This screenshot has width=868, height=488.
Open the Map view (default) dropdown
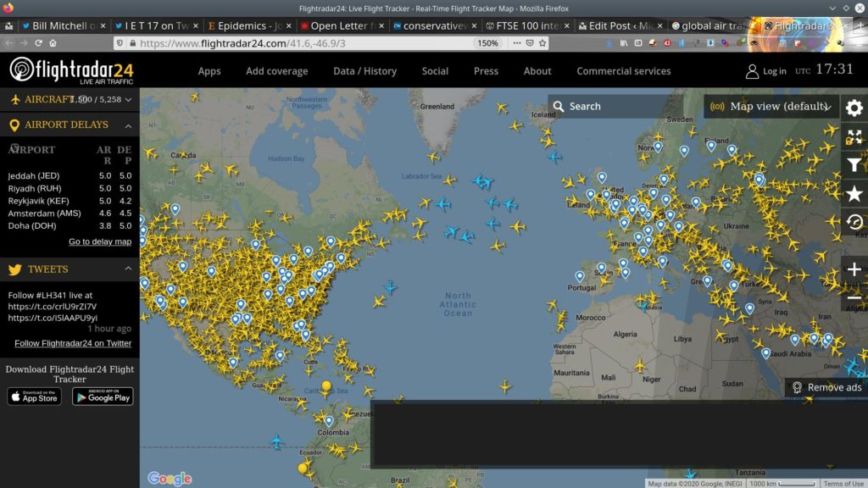[771, 107]
